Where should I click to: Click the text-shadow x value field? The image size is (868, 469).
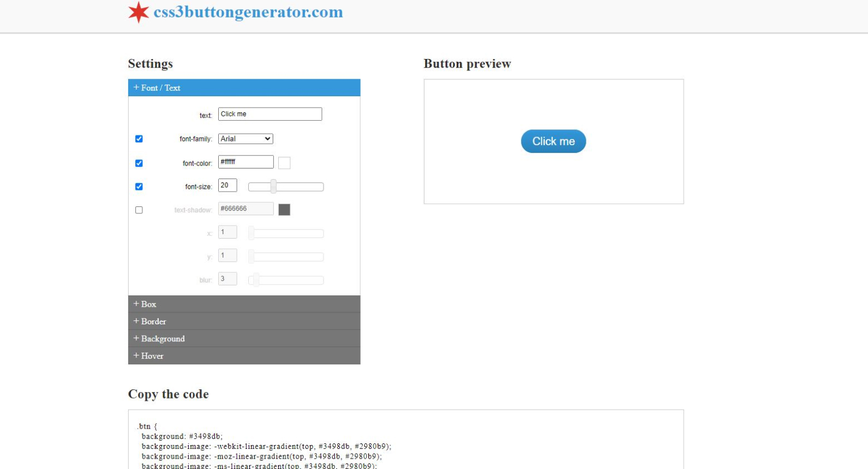[228, 232]
